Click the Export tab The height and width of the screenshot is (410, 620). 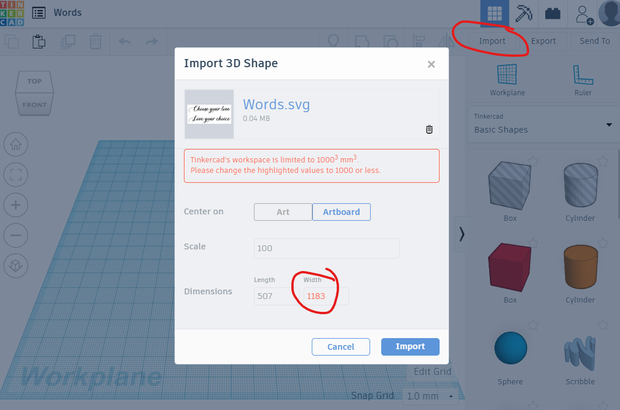point(543,41)
